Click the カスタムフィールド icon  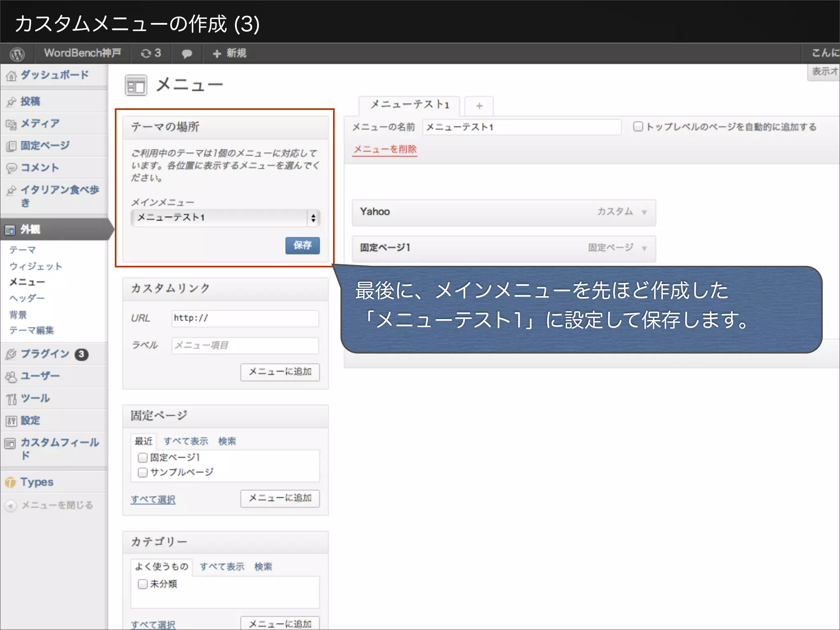coord(10,443)
